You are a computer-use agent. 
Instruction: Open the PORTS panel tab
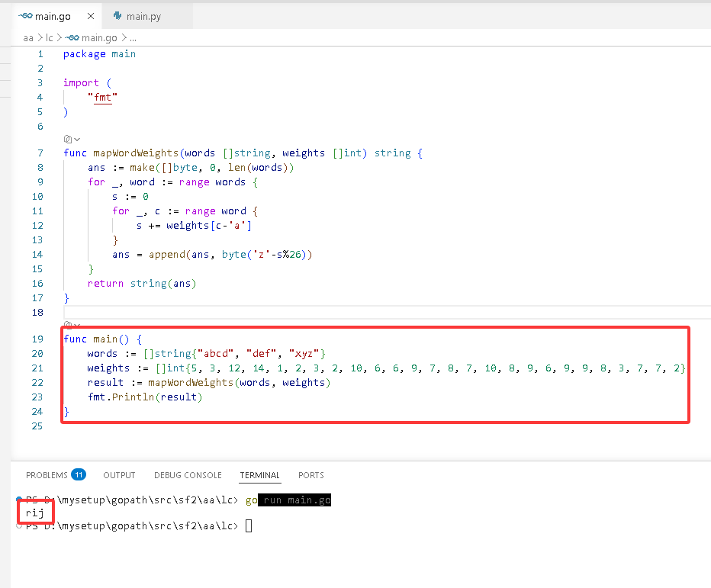tap(311, 475)
